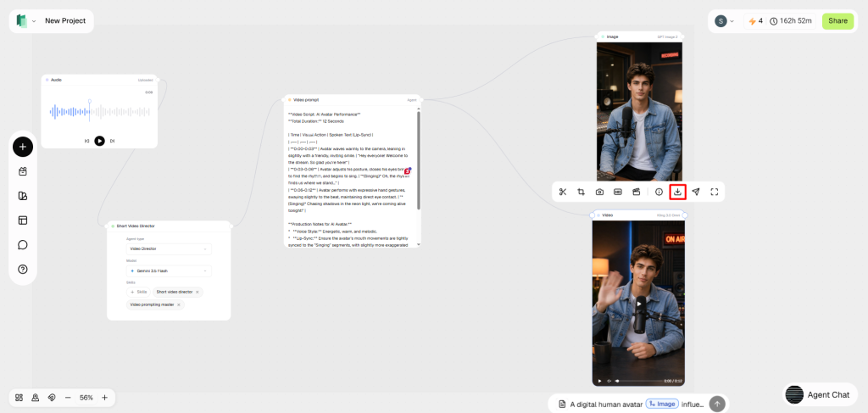
Task: Click the add Skills button
Action: (x=138, y=292)
